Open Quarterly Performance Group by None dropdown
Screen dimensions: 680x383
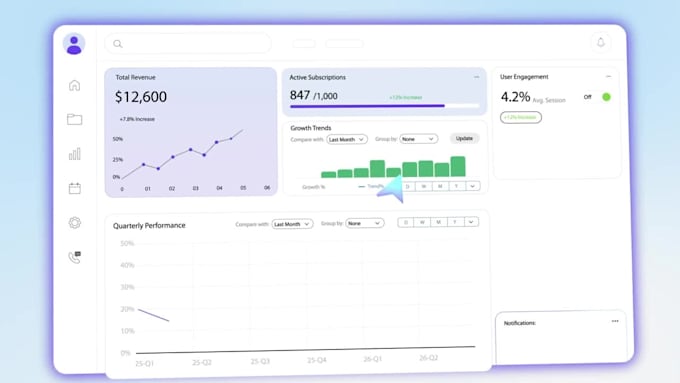coord(365,223)
